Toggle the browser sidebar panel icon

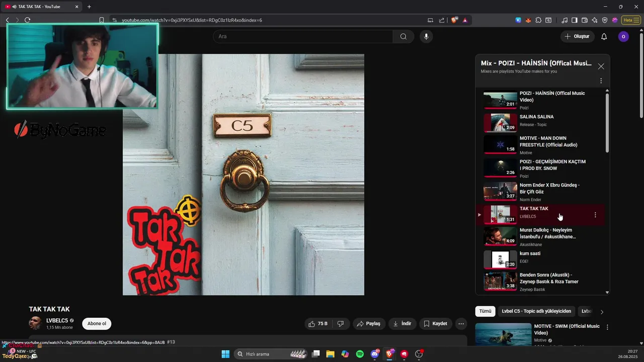[575, 20]
